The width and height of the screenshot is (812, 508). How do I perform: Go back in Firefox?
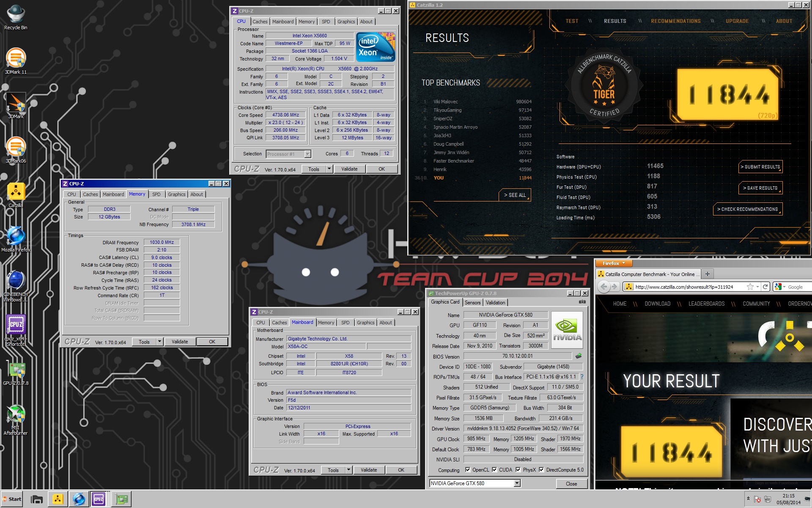coord(604,287)
